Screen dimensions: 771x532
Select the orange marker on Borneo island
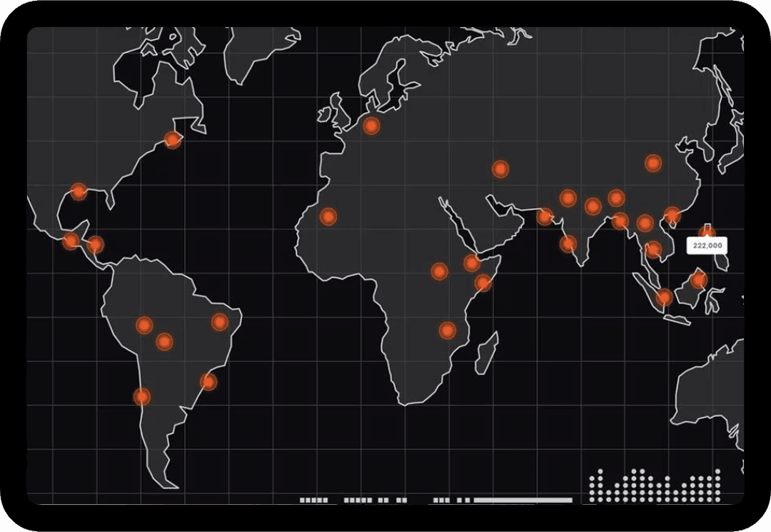pos(698,281)
